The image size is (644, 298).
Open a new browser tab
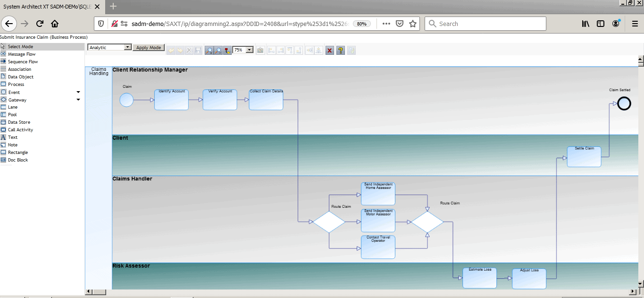pos(113,7)
